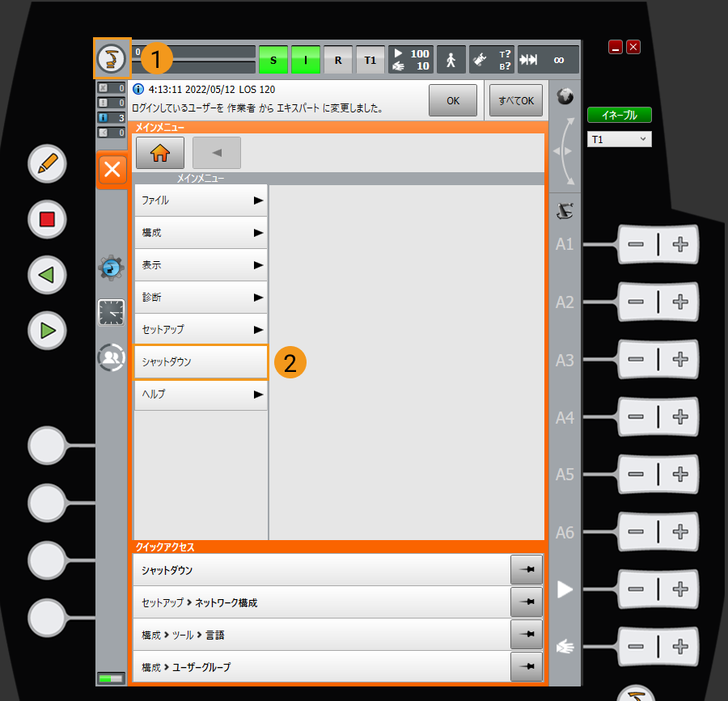Screen dimensions: 728x701
Task: Pin the ユーザーグループ quick access entry
Action: point(527,667)
